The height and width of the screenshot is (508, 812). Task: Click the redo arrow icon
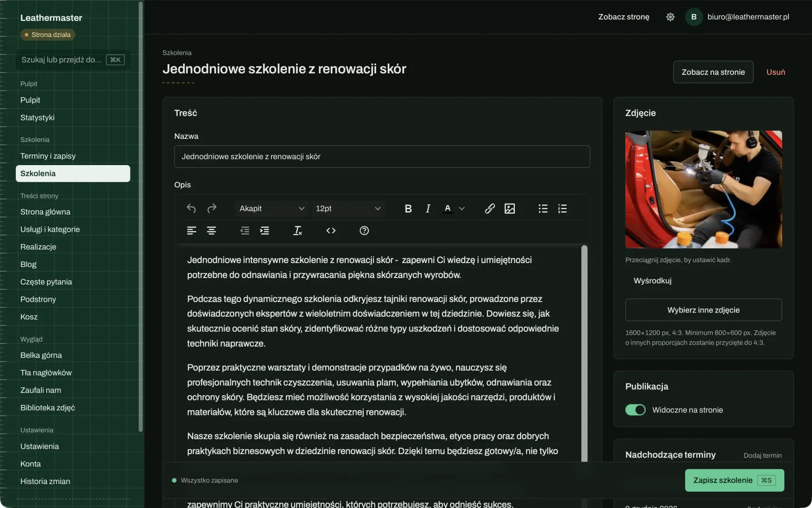pyautogui.click(x=212, y=209)
